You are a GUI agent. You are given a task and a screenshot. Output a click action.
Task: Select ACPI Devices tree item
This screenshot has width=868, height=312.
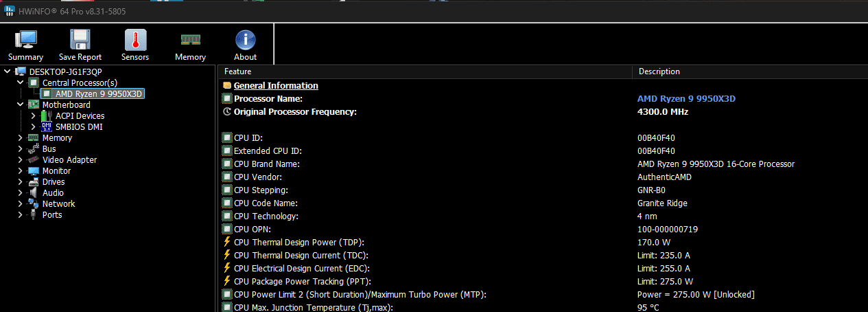click(80, 115)
